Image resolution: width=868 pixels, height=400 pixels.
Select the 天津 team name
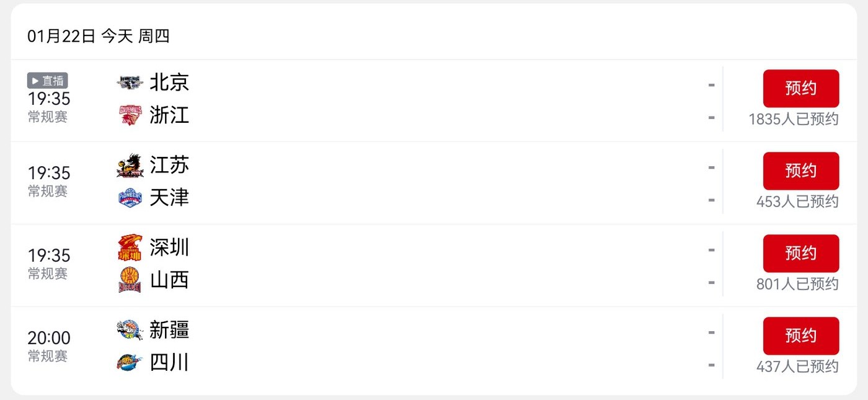pyautogui.click(x=169, y=198)
